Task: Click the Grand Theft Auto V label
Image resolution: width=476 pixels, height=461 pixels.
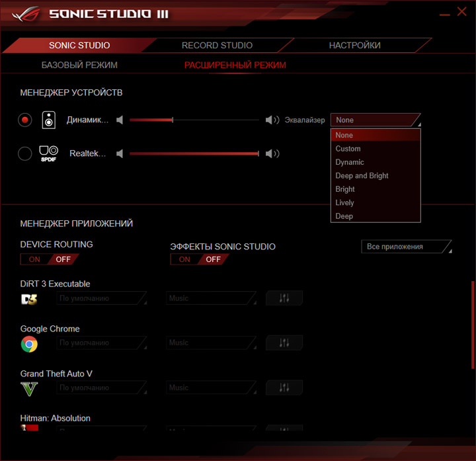Action: click(56, 374)
